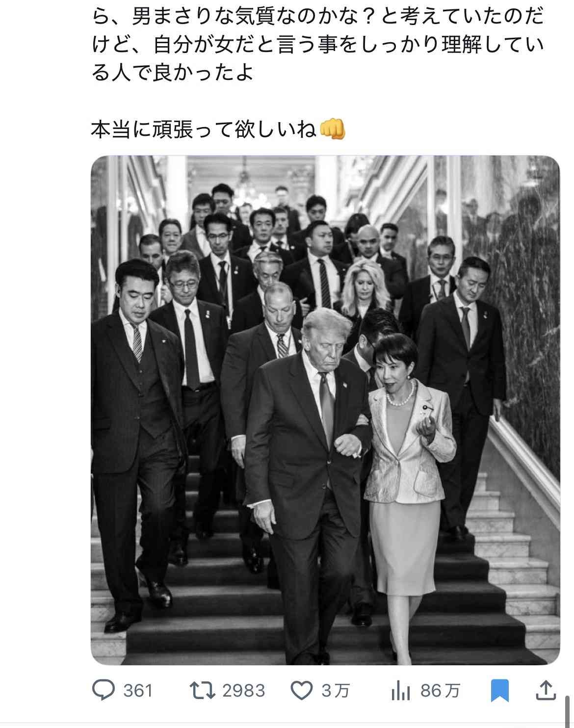Open the 361 replies count
Viewport: 574px width, 728px height.
pos(138,691)
